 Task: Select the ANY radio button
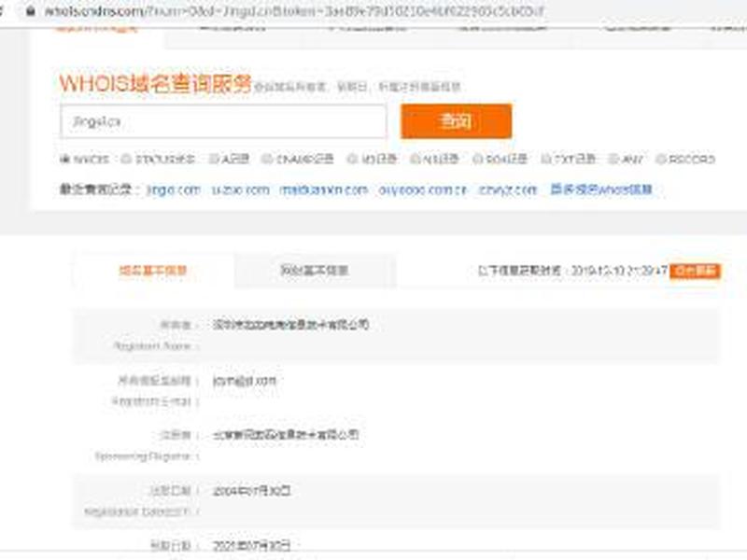[613, 159]
